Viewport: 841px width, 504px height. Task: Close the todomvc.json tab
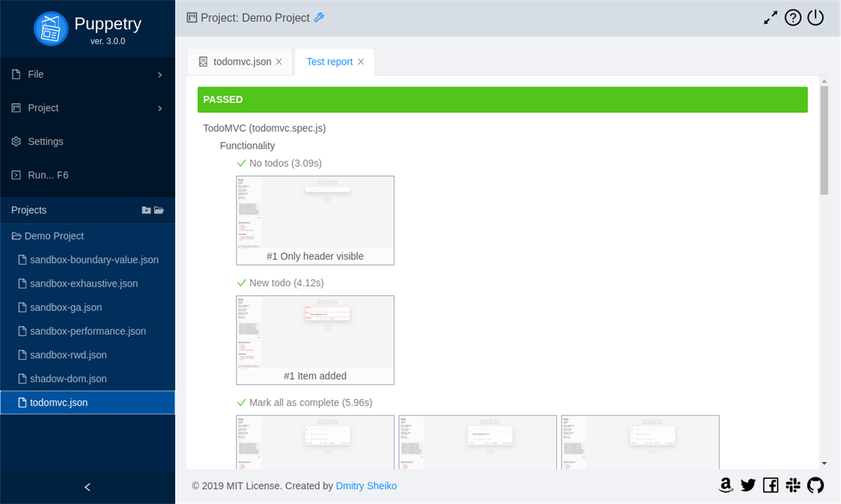point(279,62)
